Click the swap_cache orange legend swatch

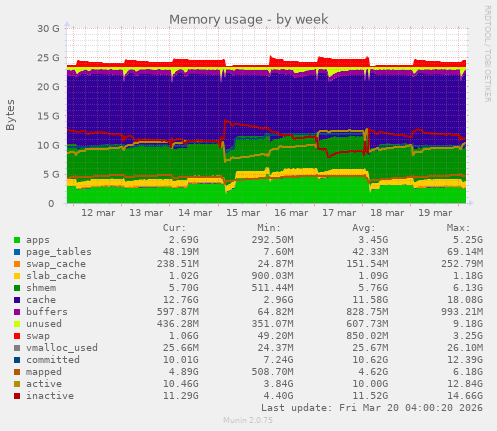[x=17, y=264]
